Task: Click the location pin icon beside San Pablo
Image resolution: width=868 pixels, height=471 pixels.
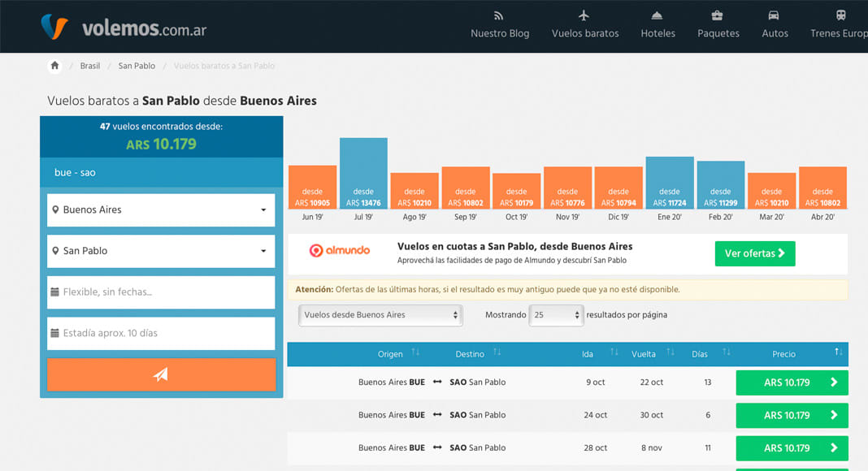Action: click(55, 251)
